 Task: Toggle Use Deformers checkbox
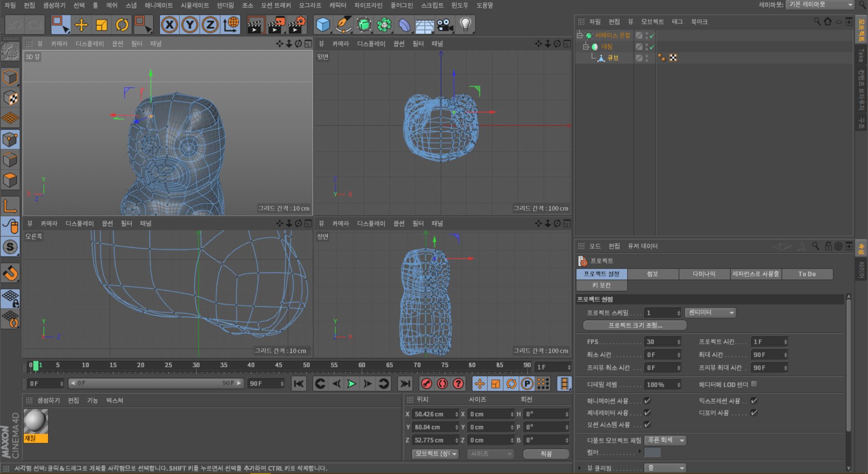(x=754, y=412)
